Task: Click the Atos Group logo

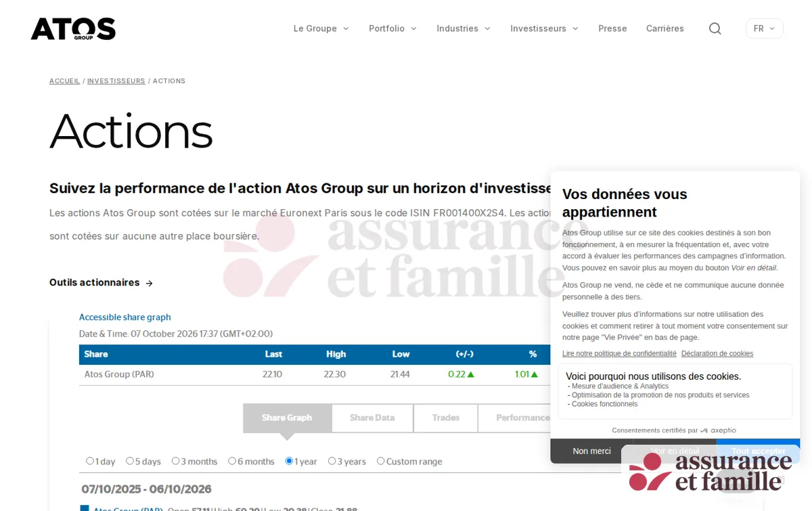Action: click(73, 28)
